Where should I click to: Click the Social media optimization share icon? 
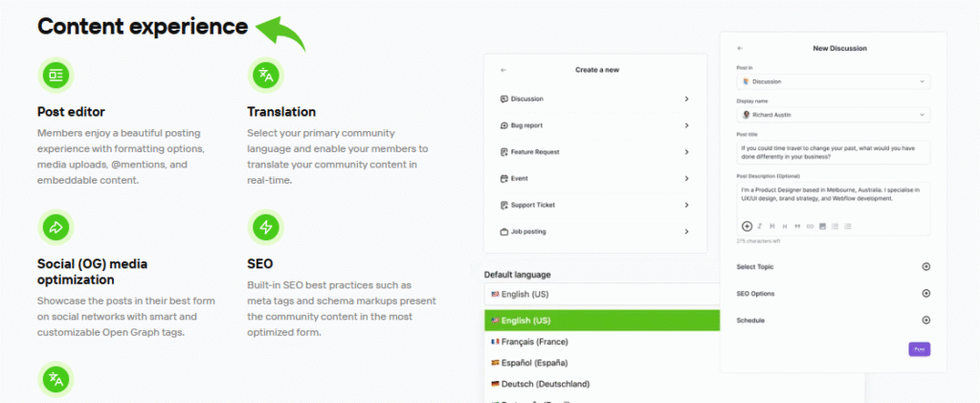click(56, 227)
